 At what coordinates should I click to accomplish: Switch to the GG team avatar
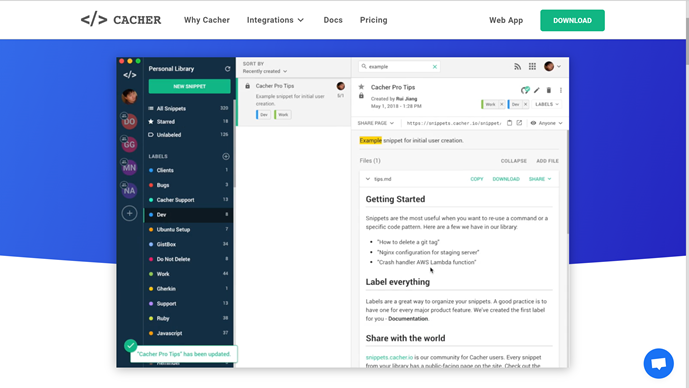coord(129,144)
